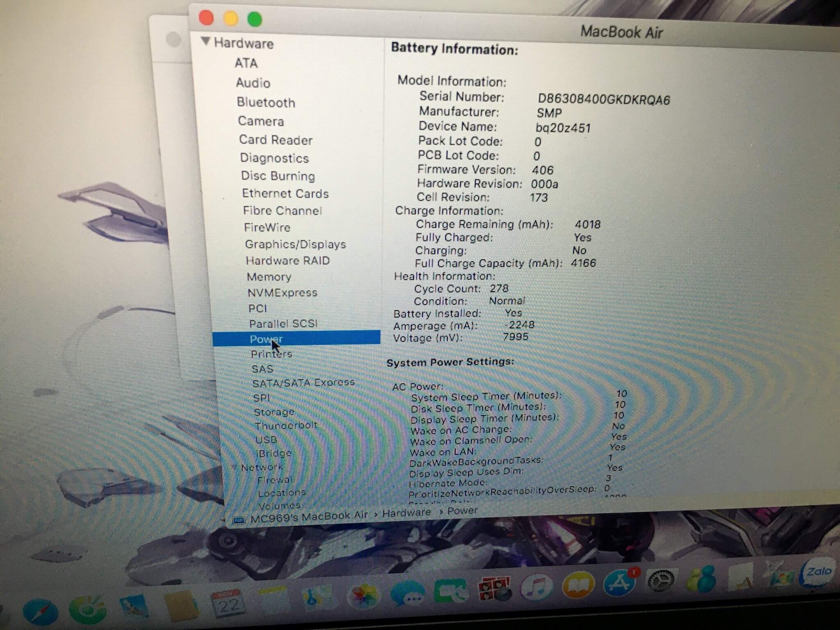Open Safari from the dock
840x630 pixels.
pos(40,612)
